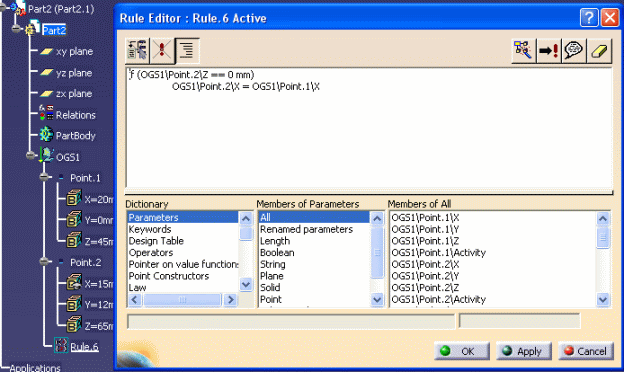Click the arrow with red exclamation icon

[549, 51]
